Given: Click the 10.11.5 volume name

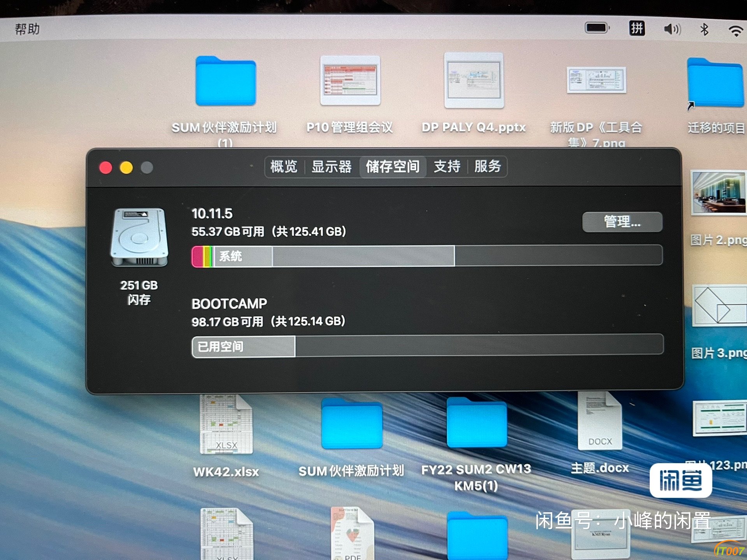Looking at the screenshot, I should (212, 213).
